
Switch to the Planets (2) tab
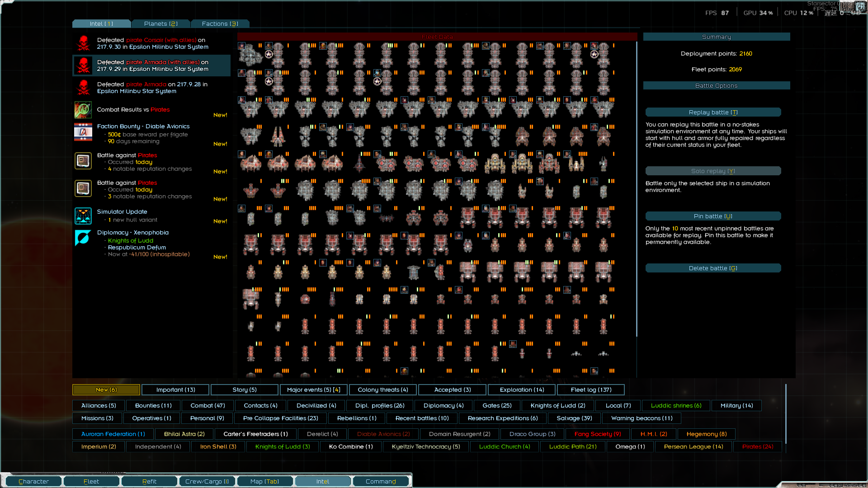(x=161, y=23)
